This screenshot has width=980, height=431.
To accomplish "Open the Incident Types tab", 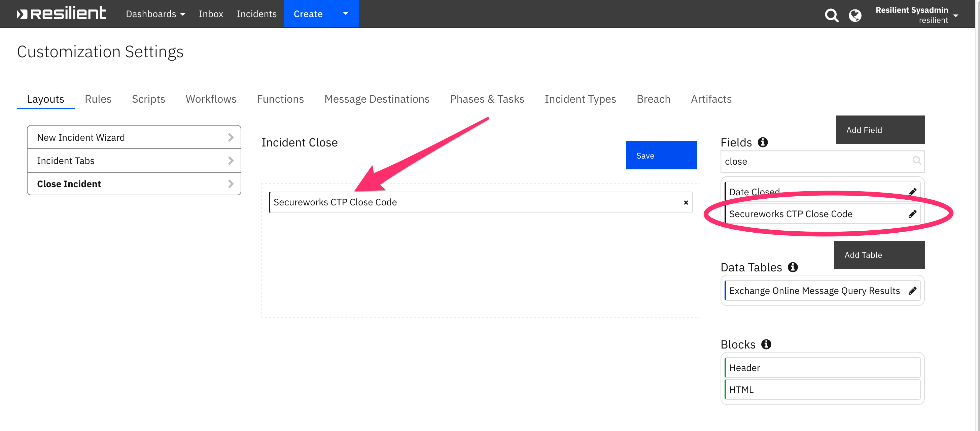I will tap(580, 99).
